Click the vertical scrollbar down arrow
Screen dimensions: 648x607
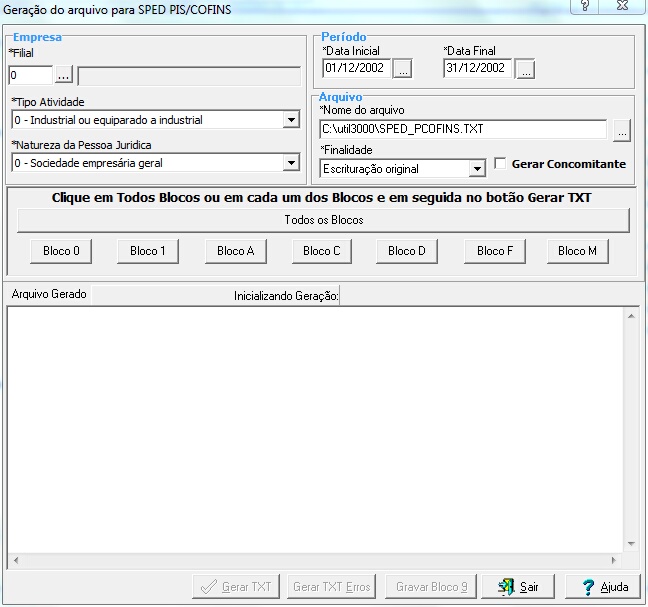tap(631, 544)
